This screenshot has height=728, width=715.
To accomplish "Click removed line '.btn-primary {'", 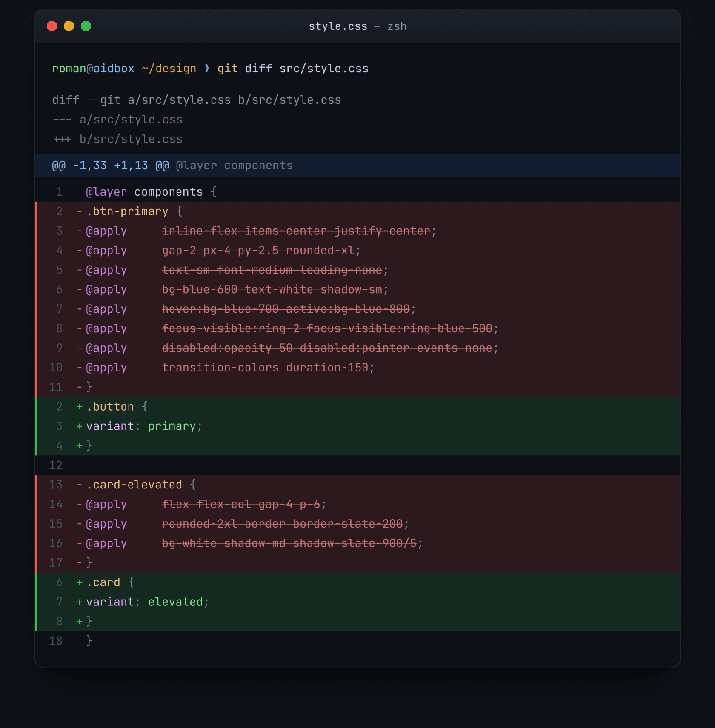I will pyautogui.click(x=357, y=211).
